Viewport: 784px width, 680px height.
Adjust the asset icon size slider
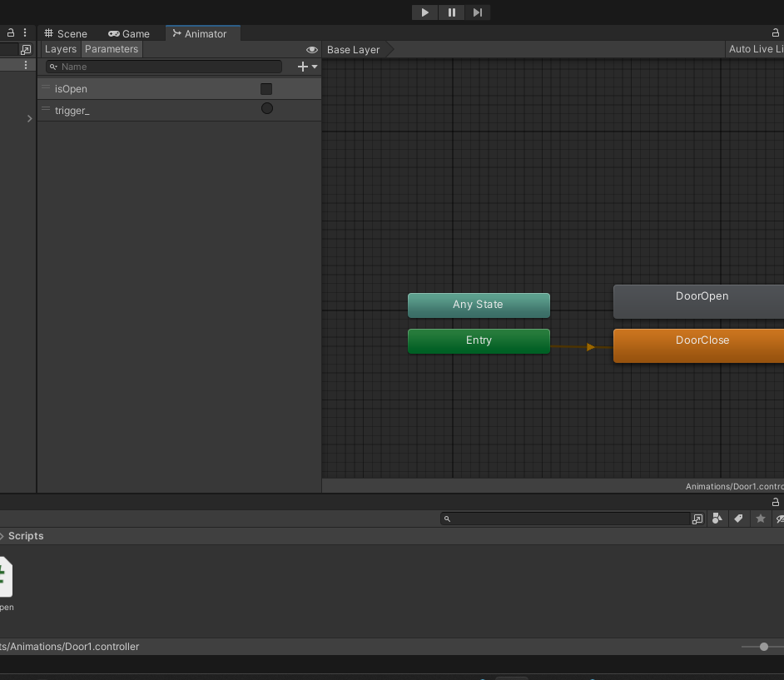[764, 647]
